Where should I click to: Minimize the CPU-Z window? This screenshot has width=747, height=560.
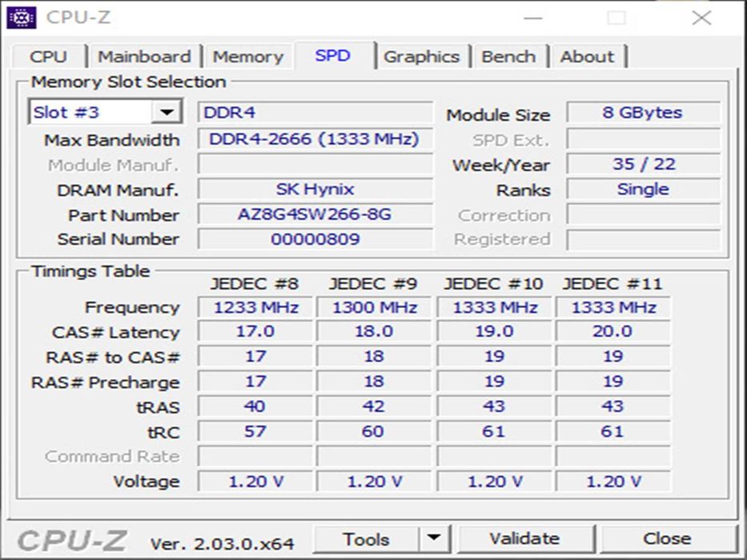pyautogui.click(x=533, y=18)
